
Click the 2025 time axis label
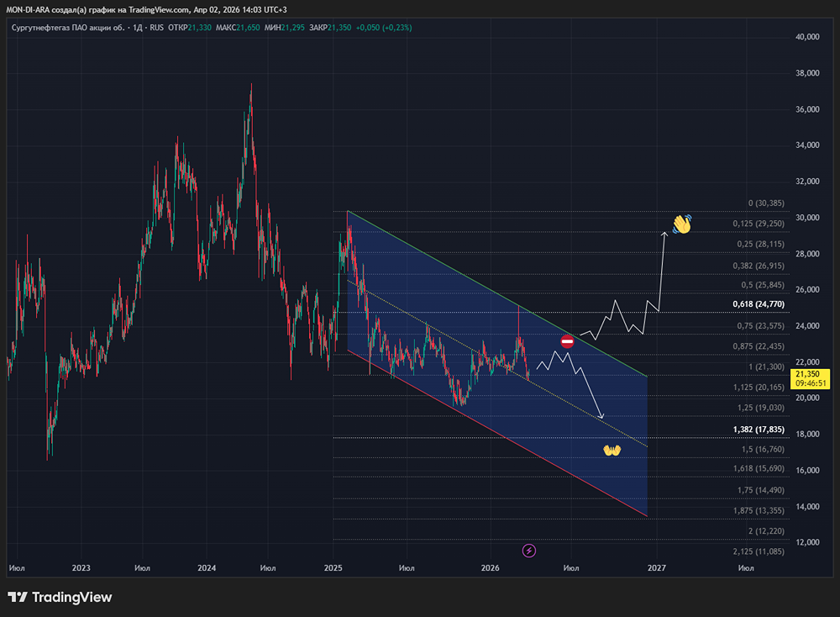333,567
